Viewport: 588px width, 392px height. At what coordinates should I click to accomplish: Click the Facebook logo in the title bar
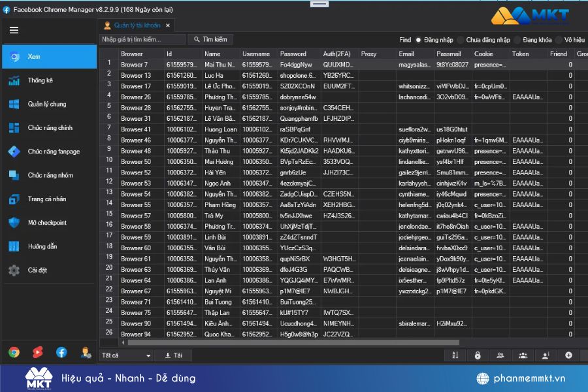pyautogui.click(x=7, y=10)
